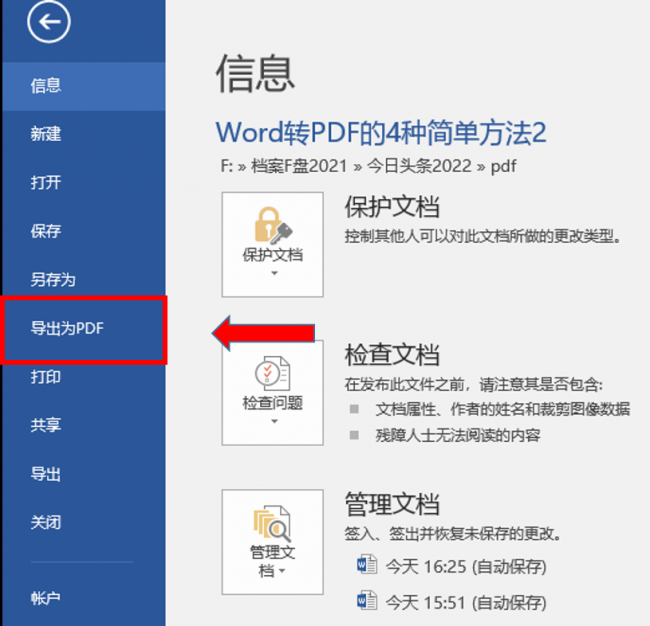Click the back arrow circle icon
The image size is (650, 626).
[49, 22]
